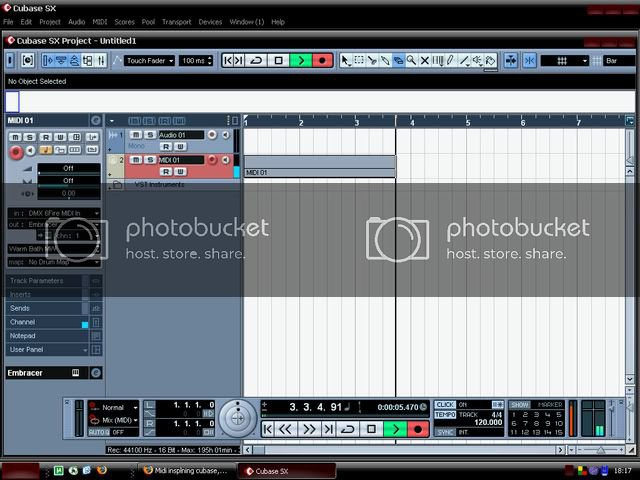This screenshot has height=480, width=640.
Task: Open the Touch Fader automation mode dropdown
Action: tap(149, 61)
